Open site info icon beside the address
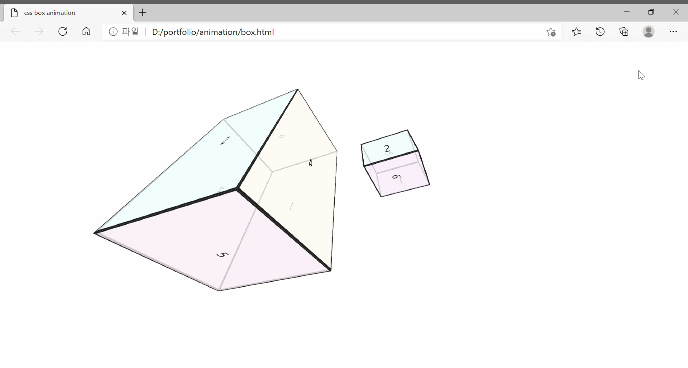This screenshot has width=688, height=368. click(113, 32)
